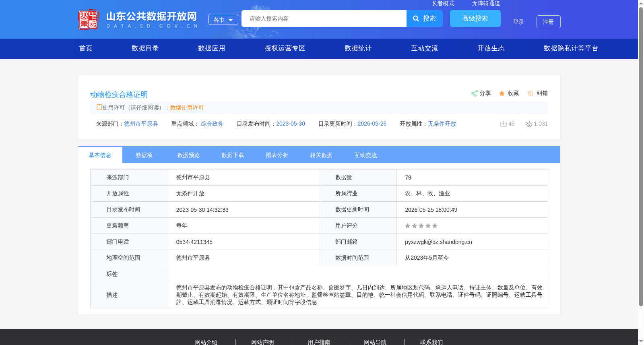Image resolution: width=644 pixels, height=345 pixels.
Task: Click the star icon to favorite dataset
Action: click(502, 93)
